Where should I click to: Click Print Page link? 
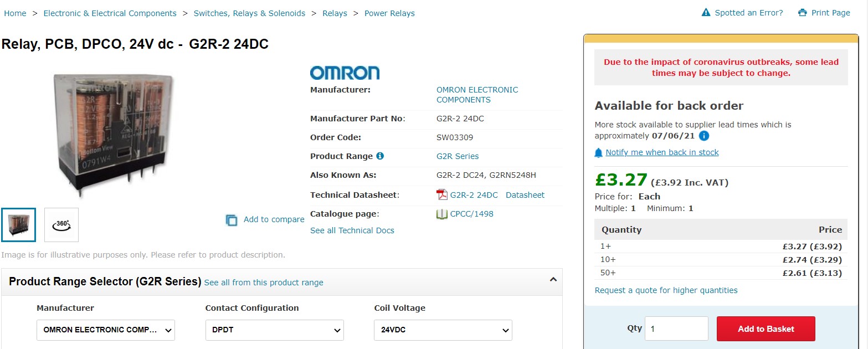(x=831, y=13)
